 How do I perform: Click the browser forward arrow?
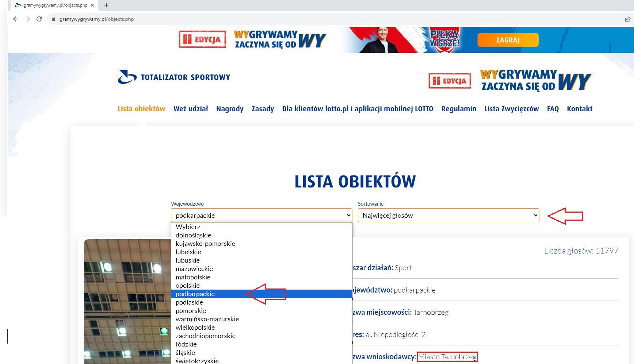[27, 19]
